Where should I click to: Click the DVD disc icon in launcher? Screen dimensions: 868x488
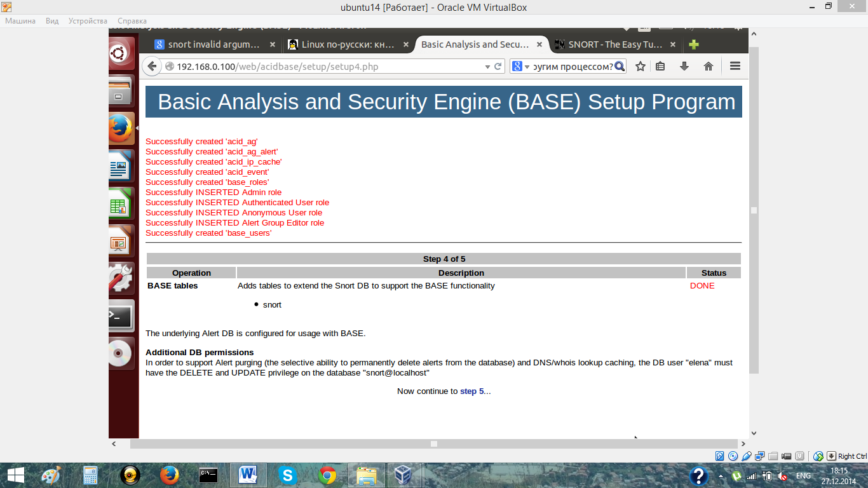click(121, 353)
